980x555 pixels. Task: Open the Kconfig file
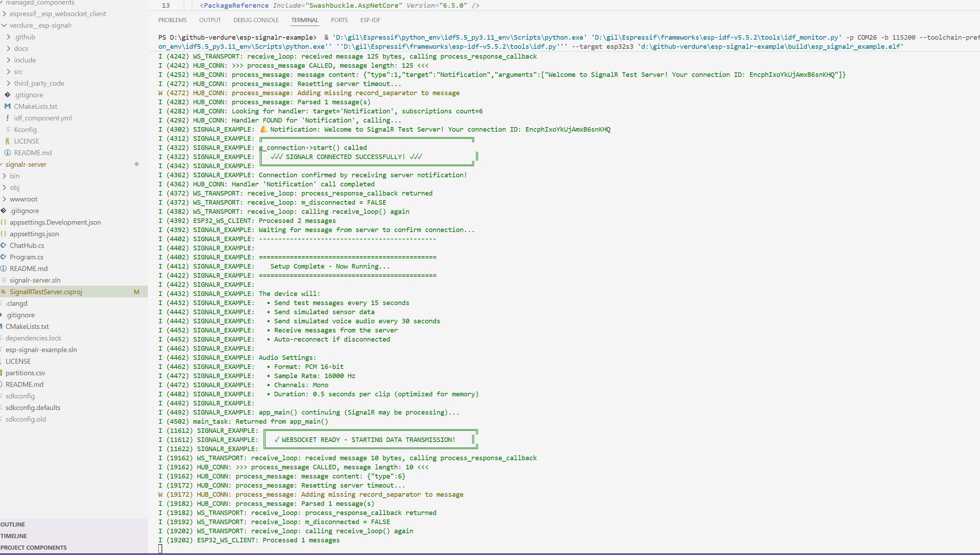point(25,130)
